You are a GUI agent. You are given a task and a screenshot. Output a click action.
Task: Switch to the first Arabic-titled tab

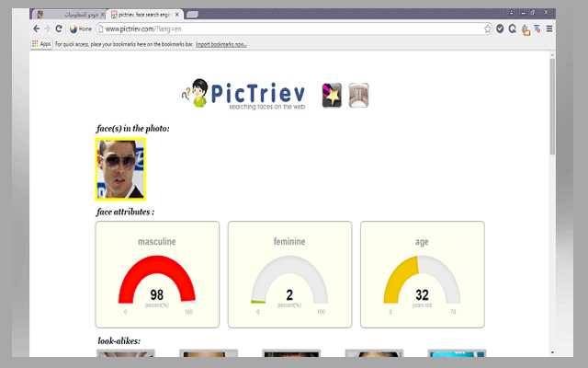(69, 15)
